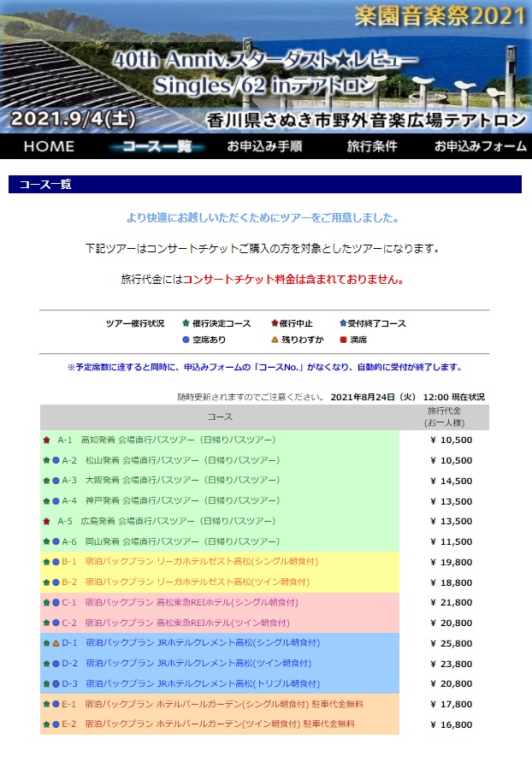
Task: Select B-2 リーガホテルゼスト高松 twin plan
Action: [x=220, y=582]
